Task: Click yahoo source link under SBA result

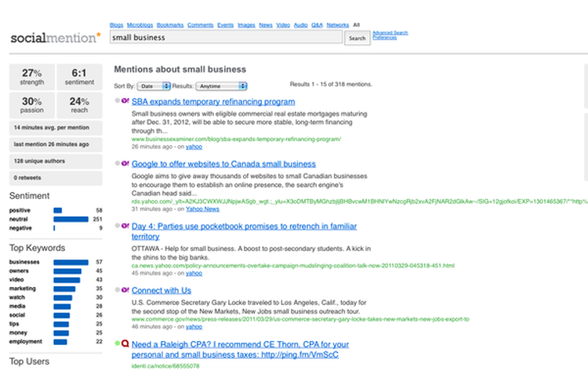Action: [194, 147]
